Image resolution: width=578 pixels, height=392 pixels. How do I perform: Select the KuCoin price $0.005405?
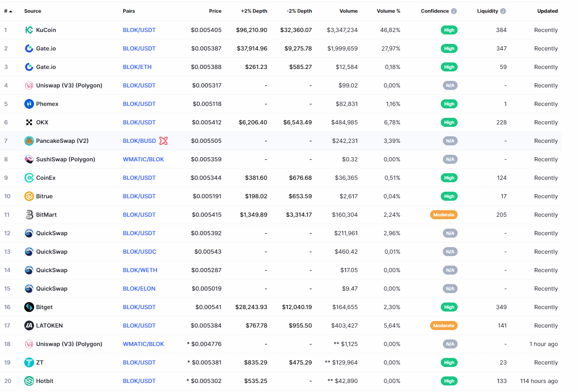point(206,30)
